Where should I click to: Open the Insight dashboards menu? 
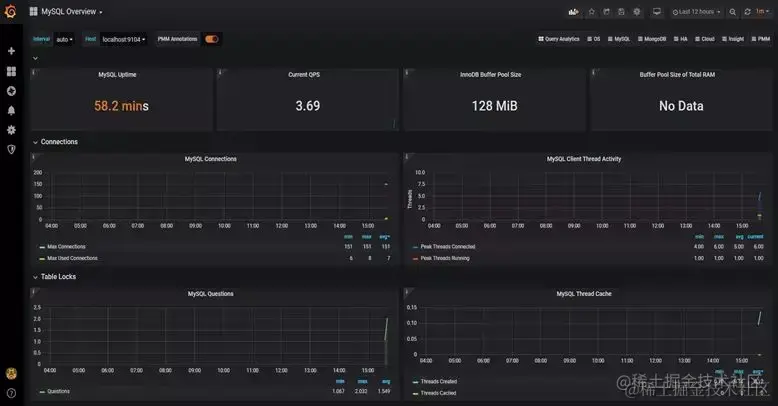(733, 39)
